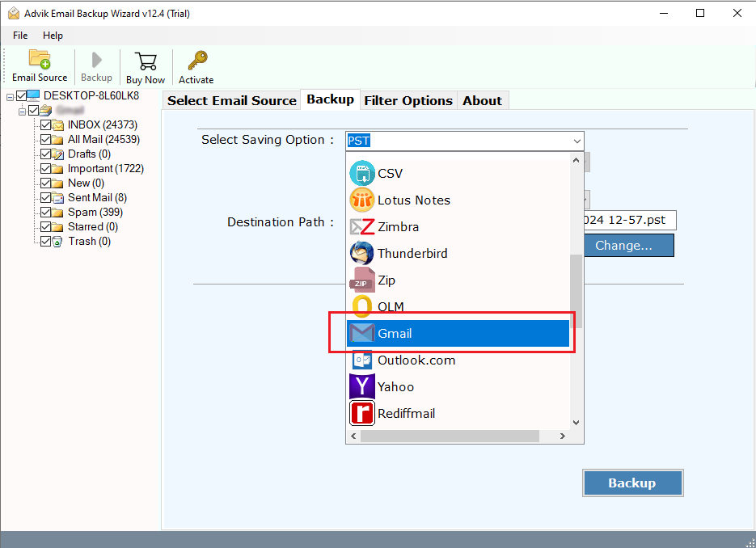Click the Spam folder icon
This screenshot has width=756, height=548.
coord(58,212)
